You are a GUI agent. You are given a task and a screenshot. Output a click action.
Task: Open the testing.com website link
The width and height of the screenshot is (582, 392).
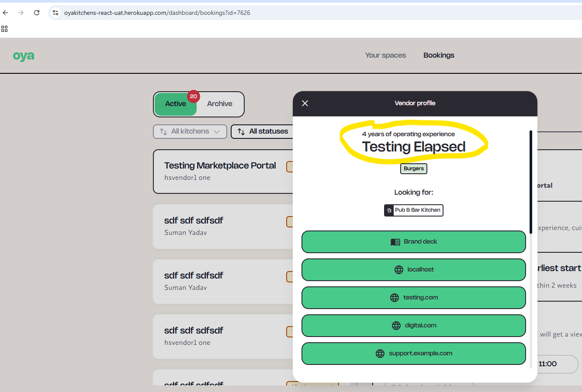[x=413, y=298]
